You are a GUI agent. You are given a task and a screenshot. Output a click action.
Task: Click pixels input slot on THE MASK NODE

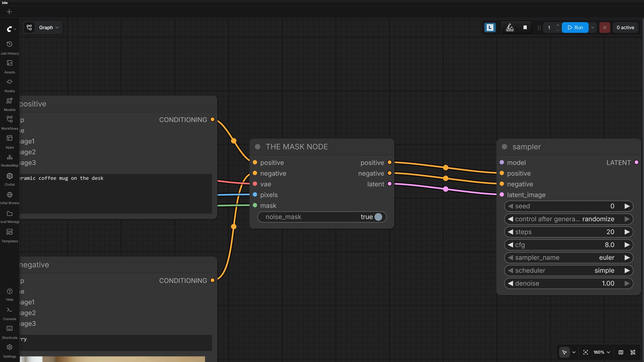point(255,195)
